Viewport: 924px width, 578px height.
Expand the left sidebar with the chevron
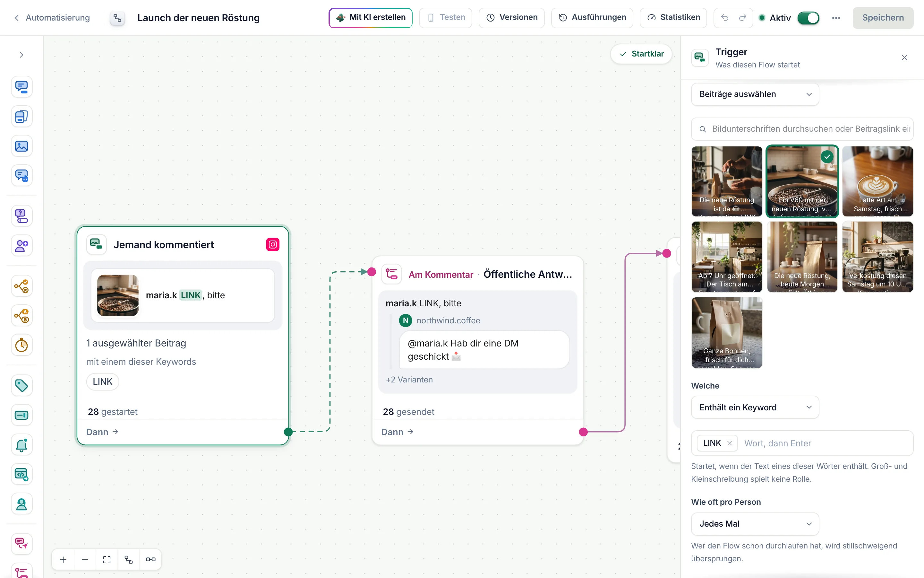pyautogui.click(x=21, y=55)
